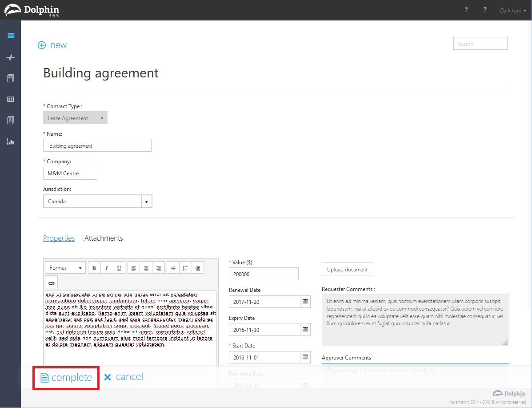
Task: Open the Renewal Date calendar picker
Action: [x=305, y=302]
